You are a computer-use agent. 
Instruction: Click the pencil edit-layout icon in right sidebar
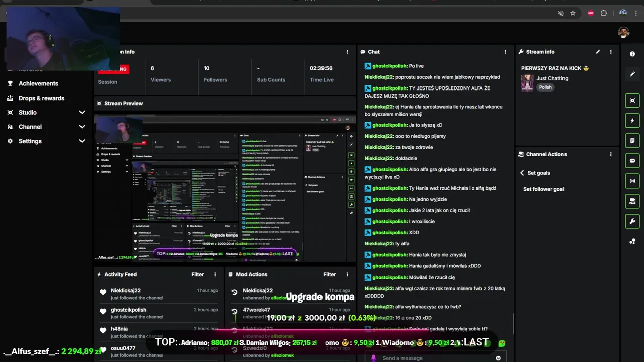point(632,74)
